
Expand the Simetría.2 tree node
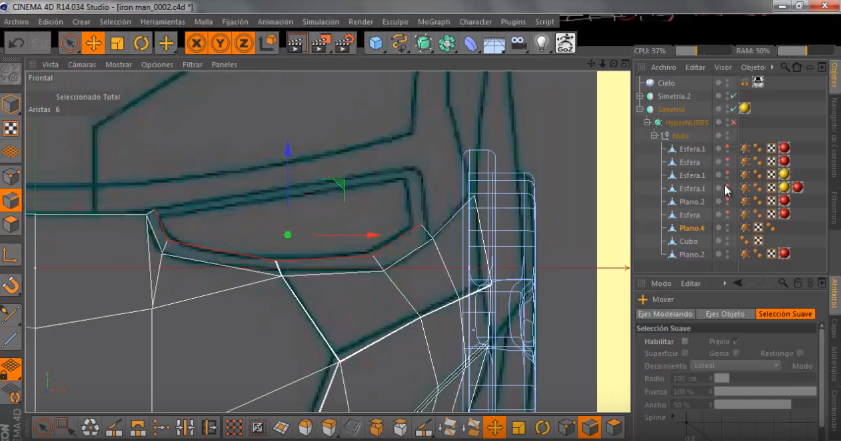[640, 96]
